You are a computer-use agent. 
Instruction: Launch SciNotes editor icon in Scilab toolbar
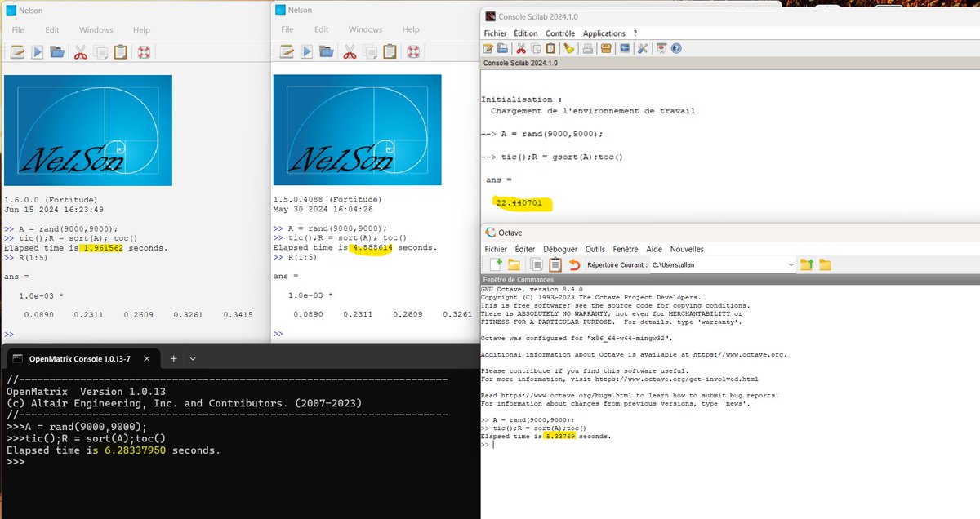point(490,49)
